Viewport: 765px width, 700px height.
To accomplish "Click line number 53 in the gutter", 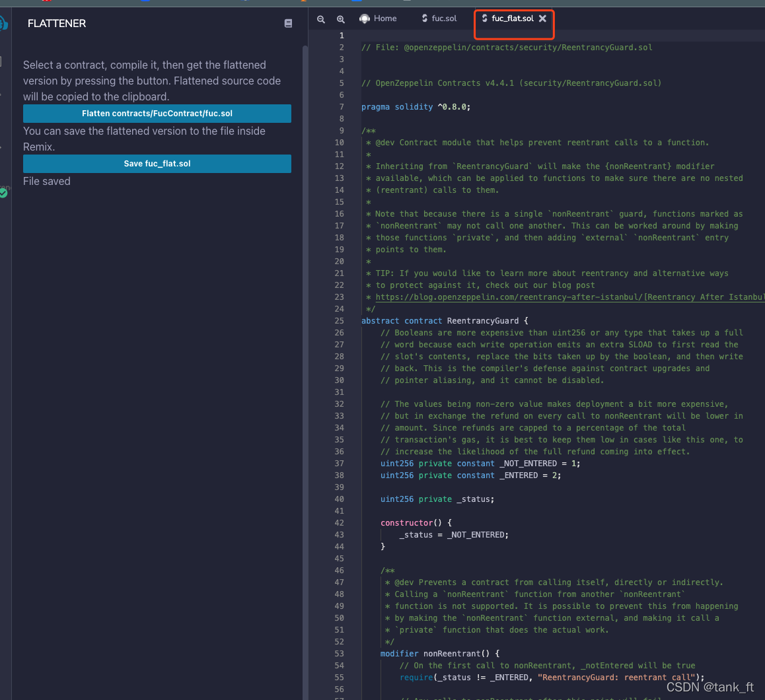I will click(339, 654).
